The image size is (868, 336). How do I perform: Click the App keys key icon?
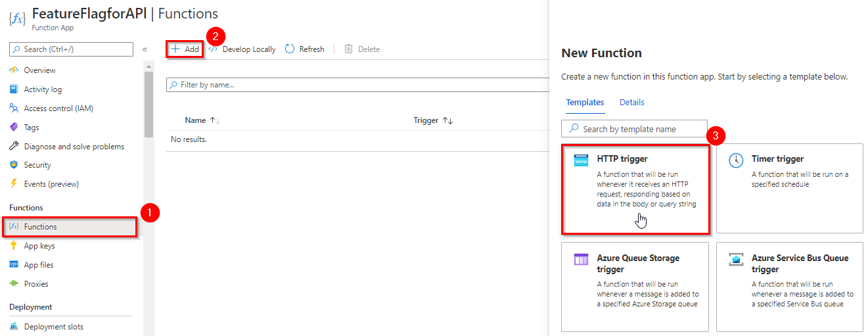click(14, 246)
